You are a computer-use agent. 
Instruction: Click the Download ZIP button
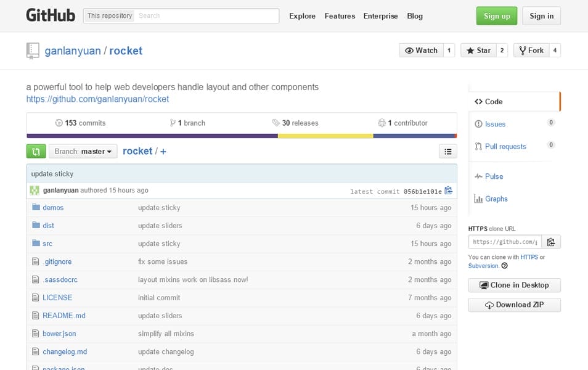514,305
